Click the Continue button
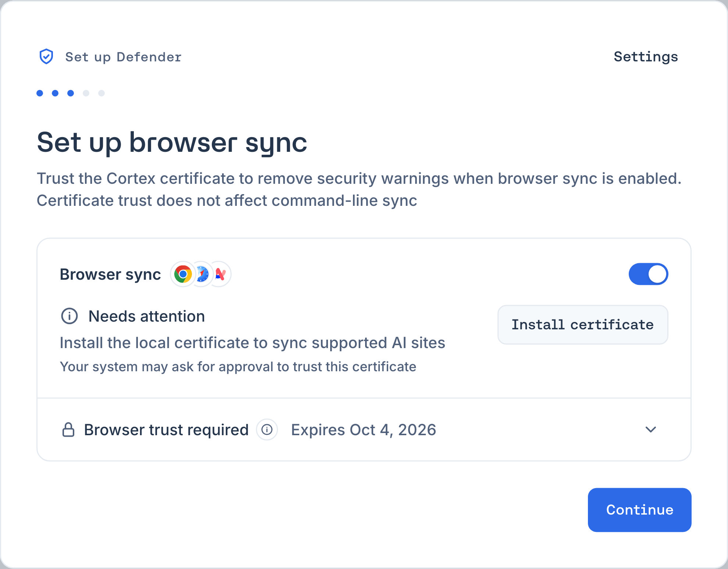728x569 pixels. (x=639, y=510)
